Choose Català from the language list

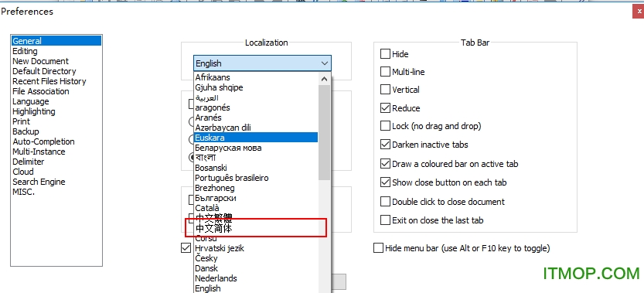(256, 208)
